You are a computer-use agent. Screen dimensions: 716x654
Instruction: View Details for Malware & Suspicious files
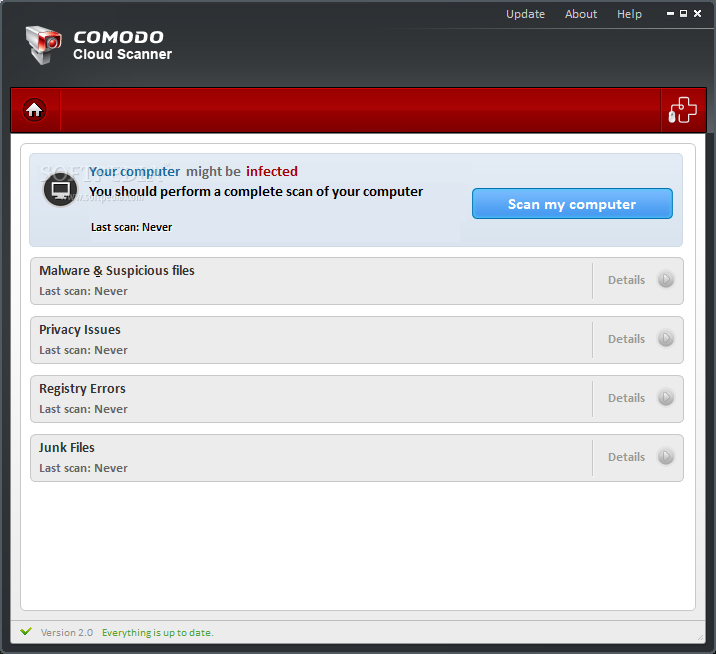[x=626, y=280]
